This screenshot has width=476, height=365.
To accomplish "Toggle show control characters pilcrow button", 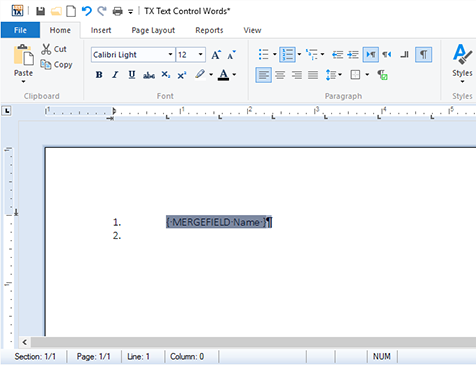I will click(424, 54).
